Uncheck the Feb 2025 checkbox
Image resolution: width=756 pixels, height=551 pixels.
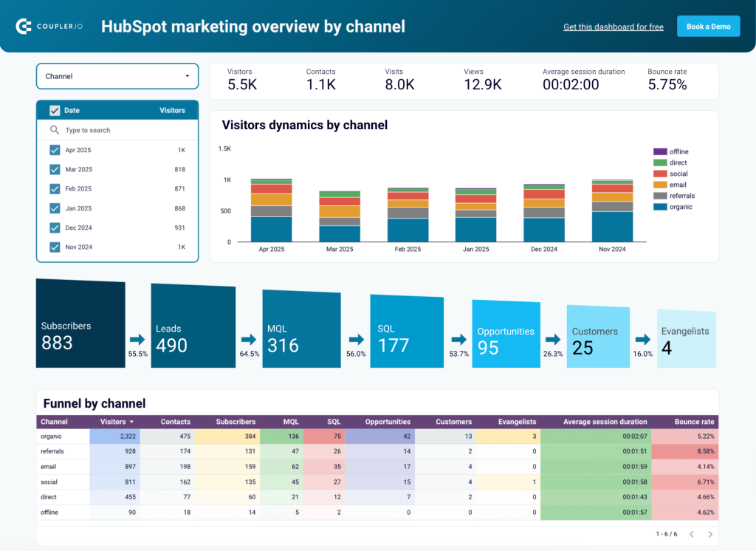click(x=55, y=188)
